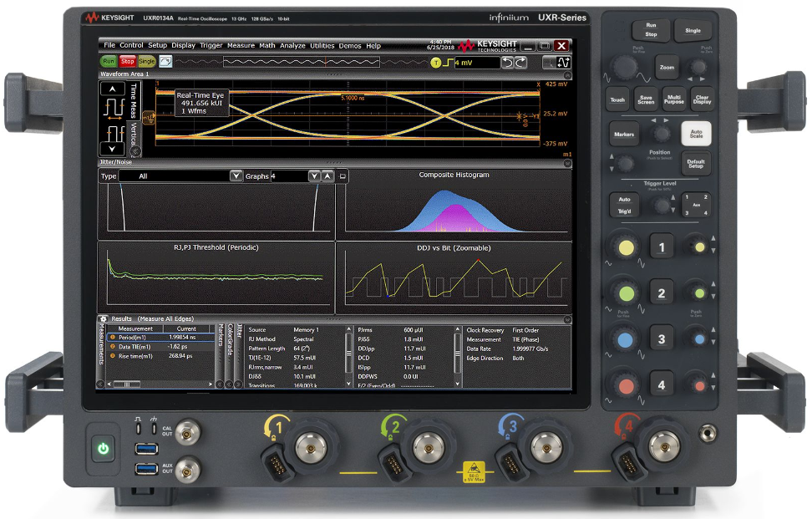Click the zoom icon left of waveform icon
This screenshot has height=519, width=812.
tap(549, 63)
